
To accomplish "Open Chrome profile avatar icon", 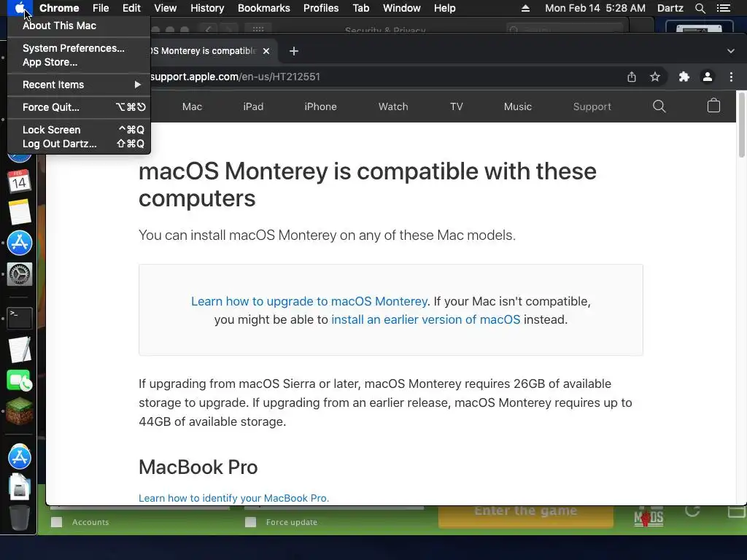I will 708,77.
